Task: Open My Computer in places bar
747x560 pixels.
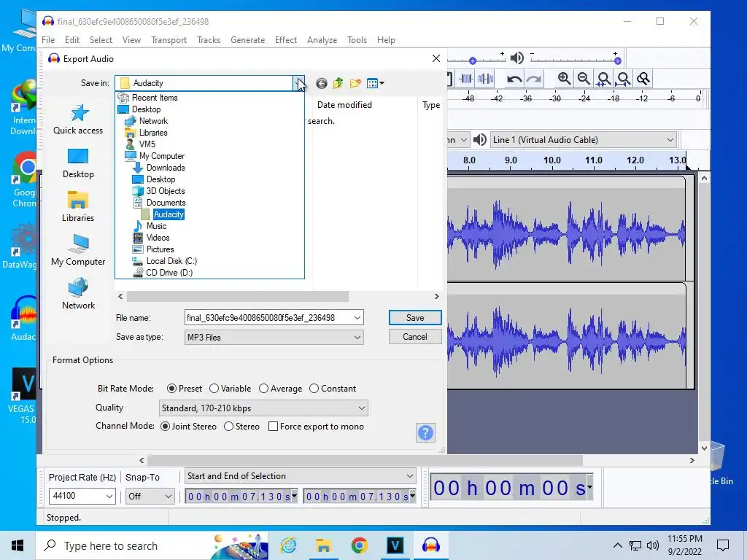Action: pyautogui.click(x=78, y=251)
